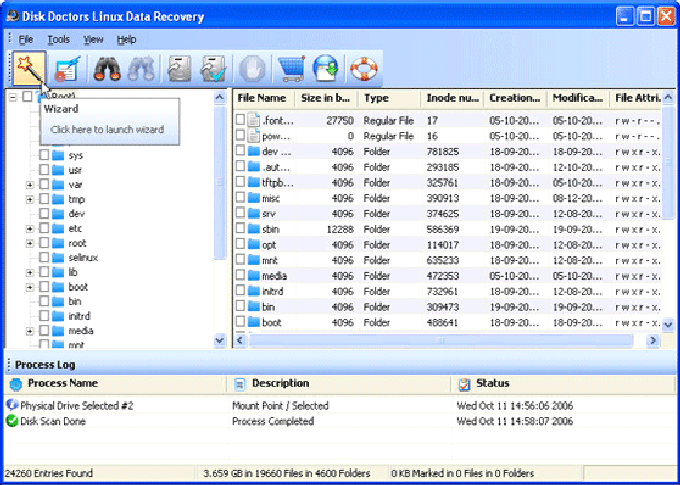Expand the media folder in tree

click(x=29, y=331)
